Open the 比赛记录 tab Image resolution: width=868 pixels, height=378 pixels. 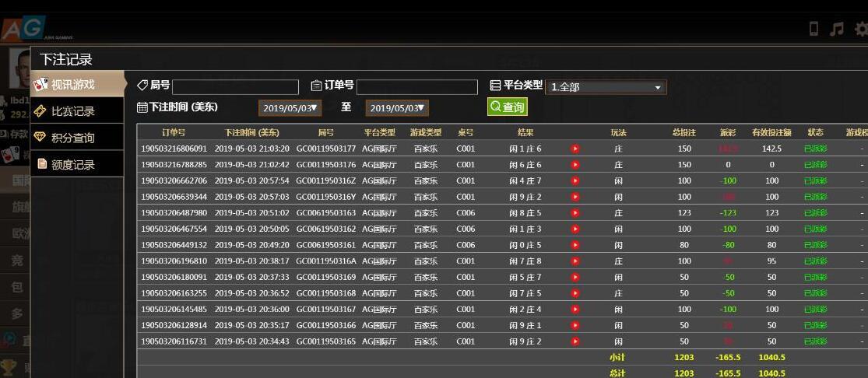pos(77,111)
